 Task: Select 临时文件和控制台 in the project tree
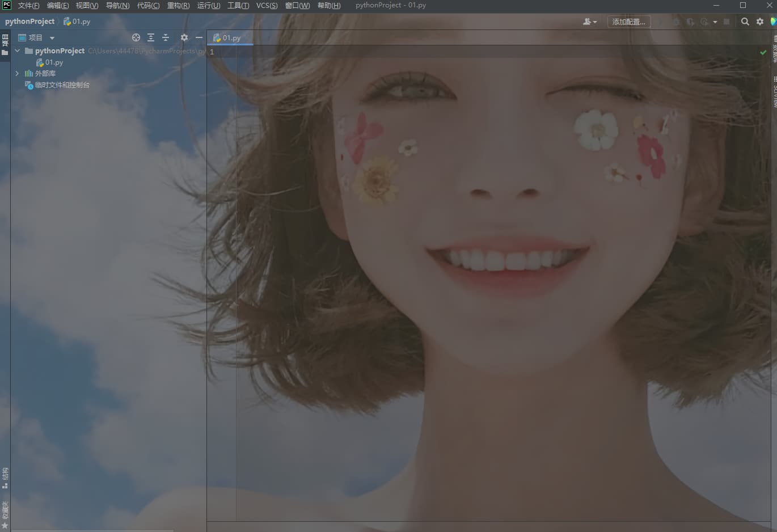(x=62, y=85)
